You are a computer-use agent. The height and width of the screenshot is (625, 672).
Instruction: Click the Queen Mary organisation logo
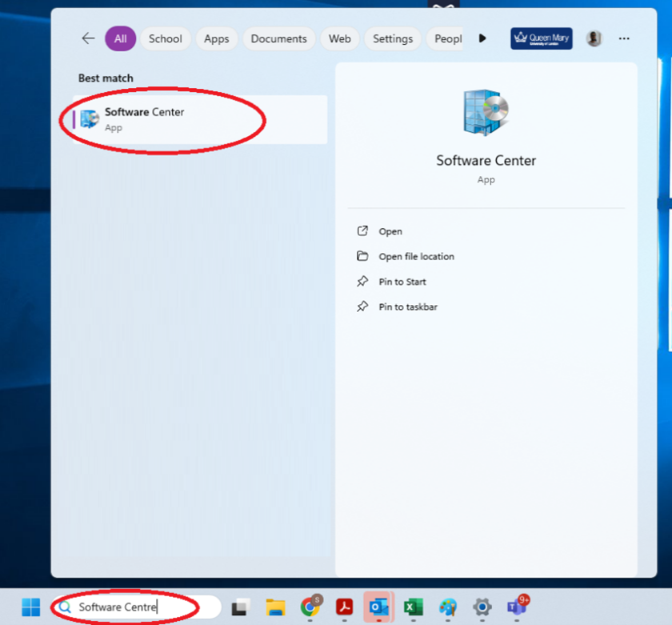click(x=542, y=38)
